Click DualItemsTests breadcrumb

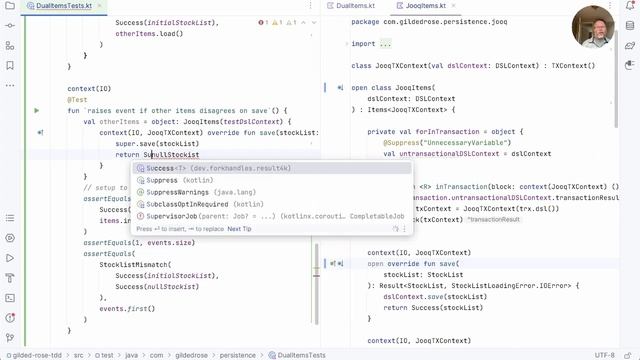click(297, 355)
